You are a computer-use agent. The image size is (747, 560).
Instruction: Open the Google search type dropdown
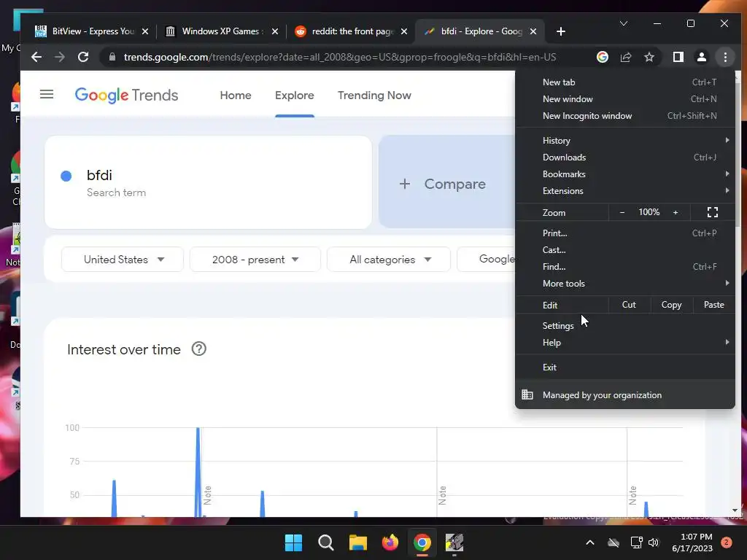tap(487, 260)
